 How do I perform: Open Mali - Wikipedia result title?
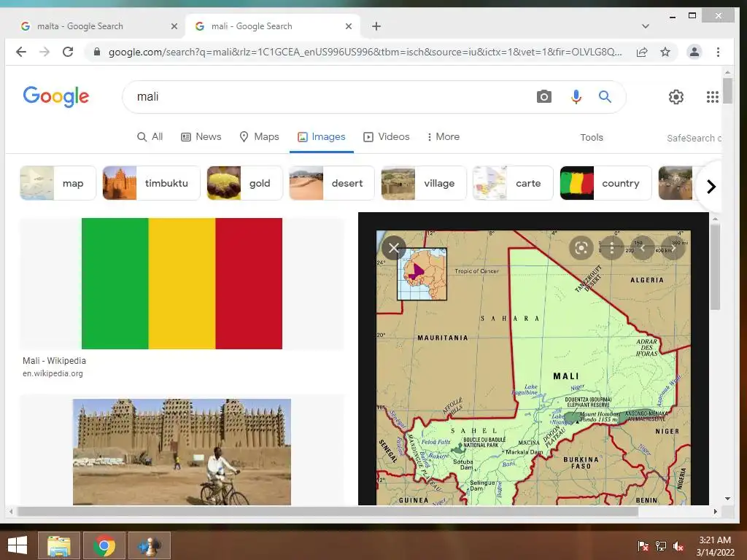tap(54, 360)
